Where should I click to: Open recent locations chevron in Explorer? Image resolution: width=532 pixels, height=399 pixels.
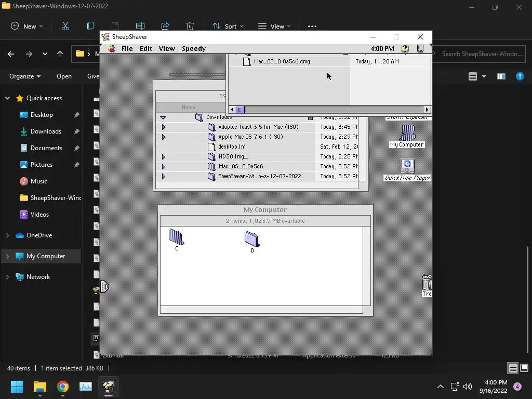click(45, 54)
